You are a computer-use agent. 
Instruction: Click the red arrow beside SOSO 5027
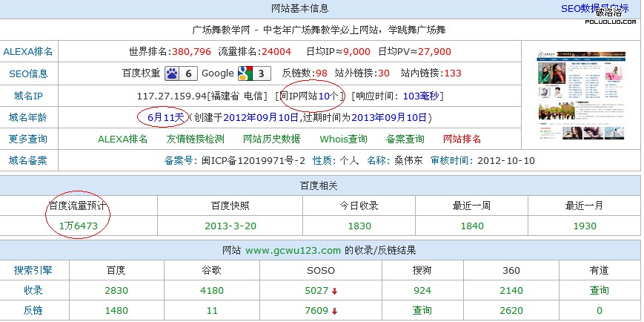coord(334,291)
